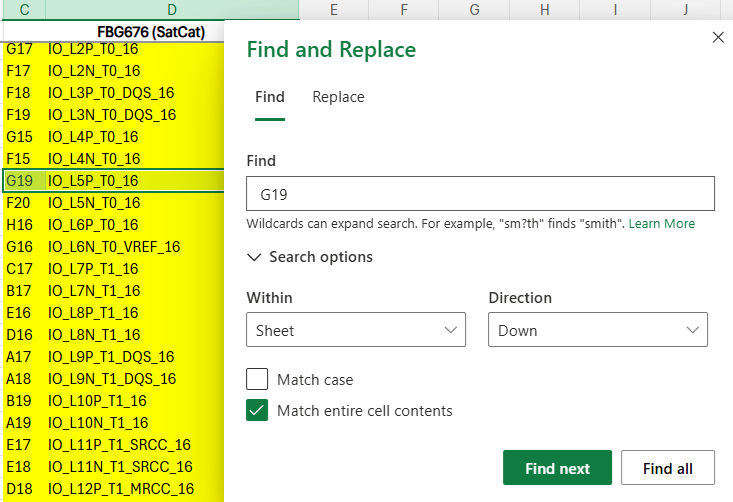Select cell containing G17
Viewport: 733px width, 502px height.
click(24, 49)
